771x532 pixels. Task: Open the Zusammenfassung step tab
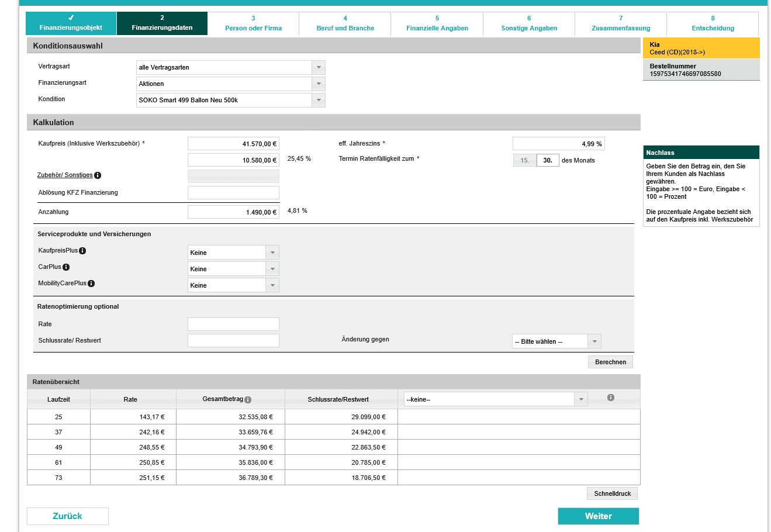[620, 23]
